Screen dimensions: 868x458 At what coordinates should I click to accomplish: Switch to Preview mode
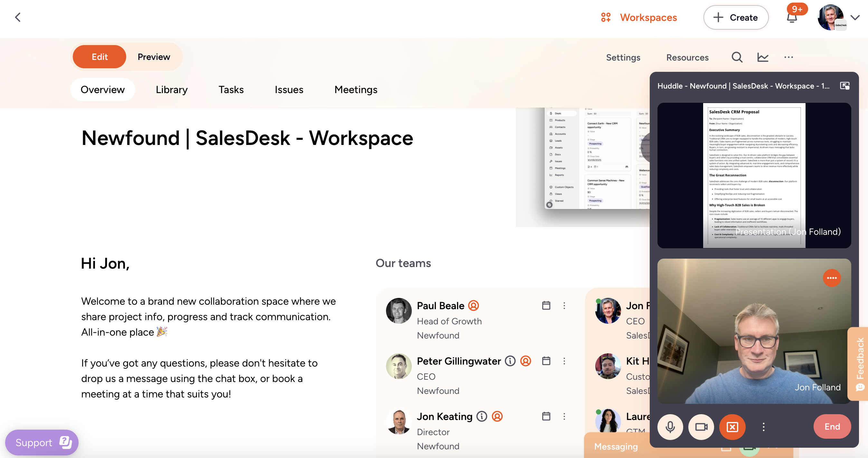pos(154,57)
